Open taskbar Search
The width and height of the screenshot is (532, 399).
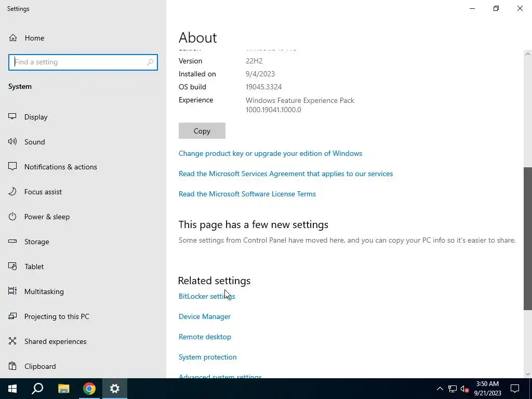[37, 389]
